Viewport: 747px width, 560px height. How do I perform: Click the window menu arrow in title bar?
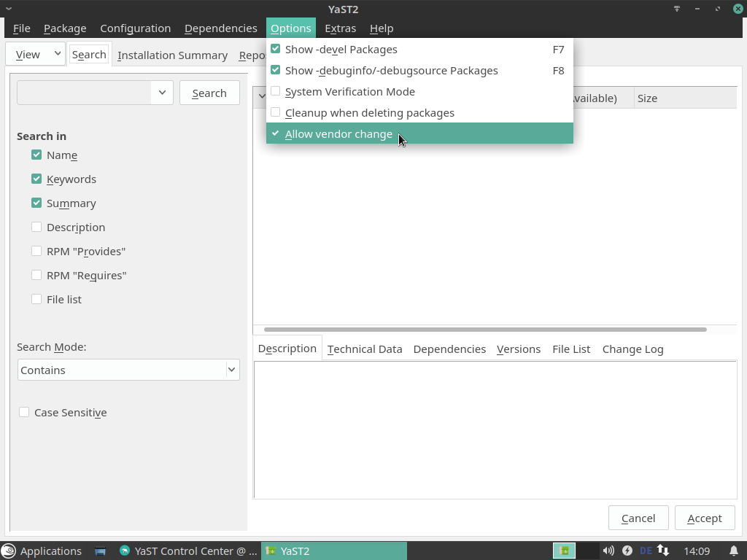click(x=9, y=9)
